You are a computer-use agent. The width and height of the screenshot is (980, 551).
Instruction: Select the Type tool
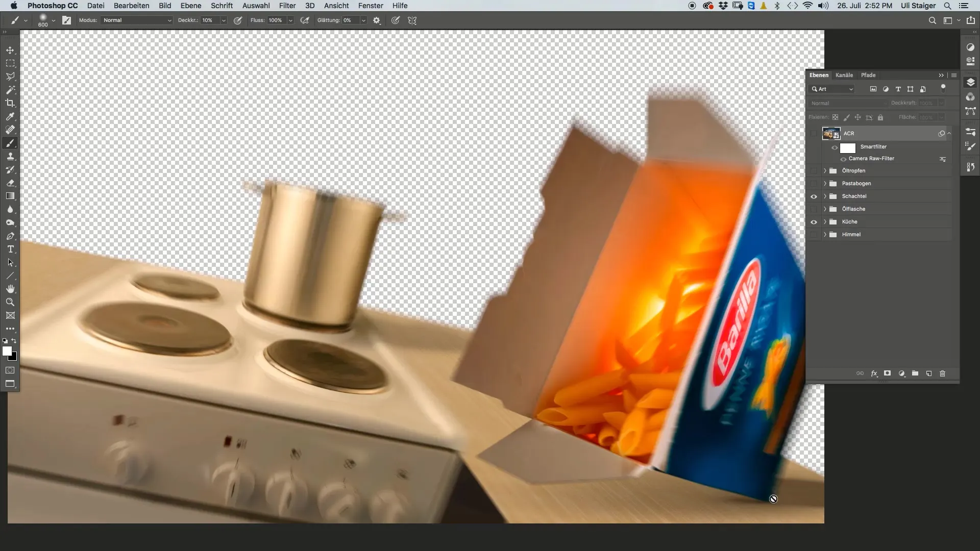coord(10,249)
